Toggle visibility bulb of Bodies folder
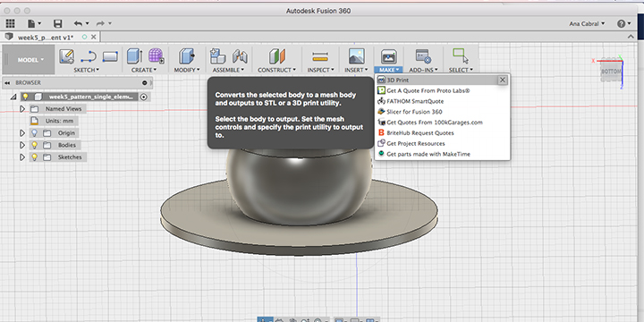Viewport: 644px width, 322px height. click(x=35, y=145)
